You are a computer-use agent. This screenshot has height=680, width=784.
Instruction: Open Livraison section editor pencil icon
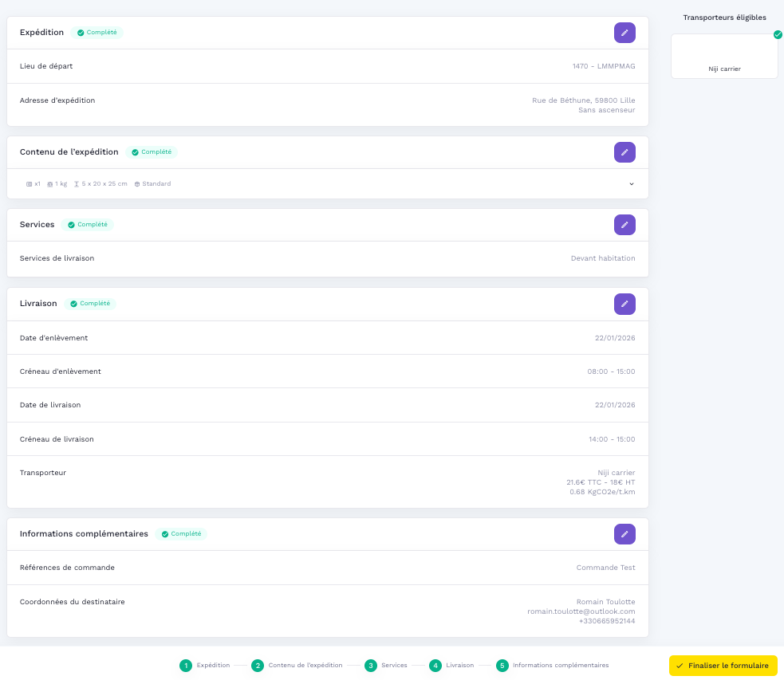pos(624,304)
